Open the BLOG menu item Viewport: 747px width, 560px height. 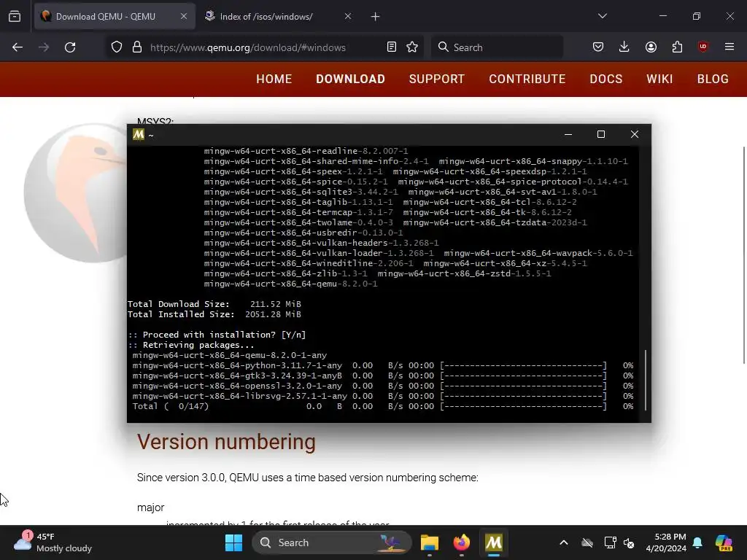[713, 79]
